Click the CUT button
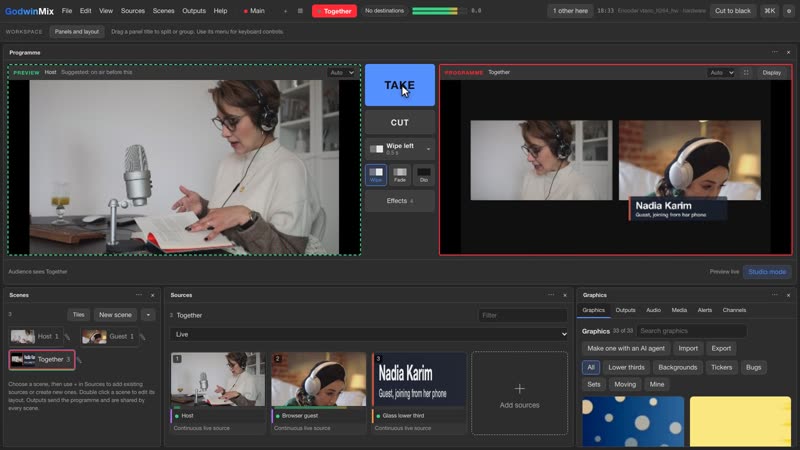Screen dimensions: 800x450 (400, 122)
